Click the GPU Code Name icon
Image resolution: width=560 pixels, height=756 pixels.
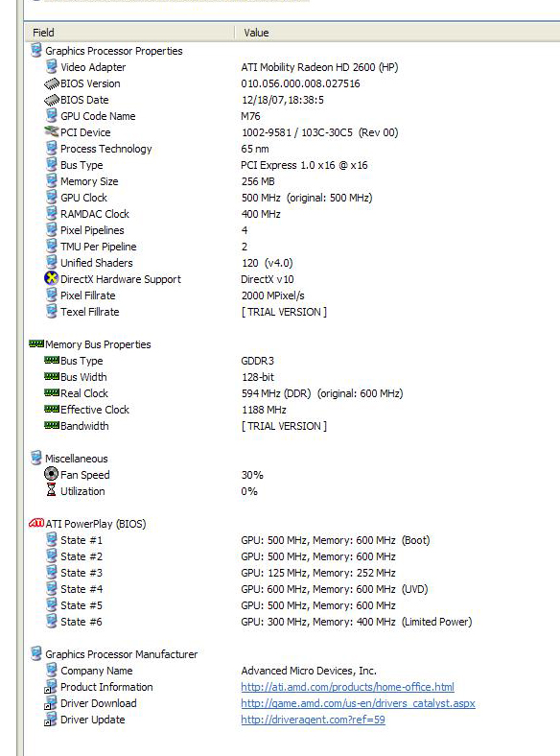pos(52,115)
